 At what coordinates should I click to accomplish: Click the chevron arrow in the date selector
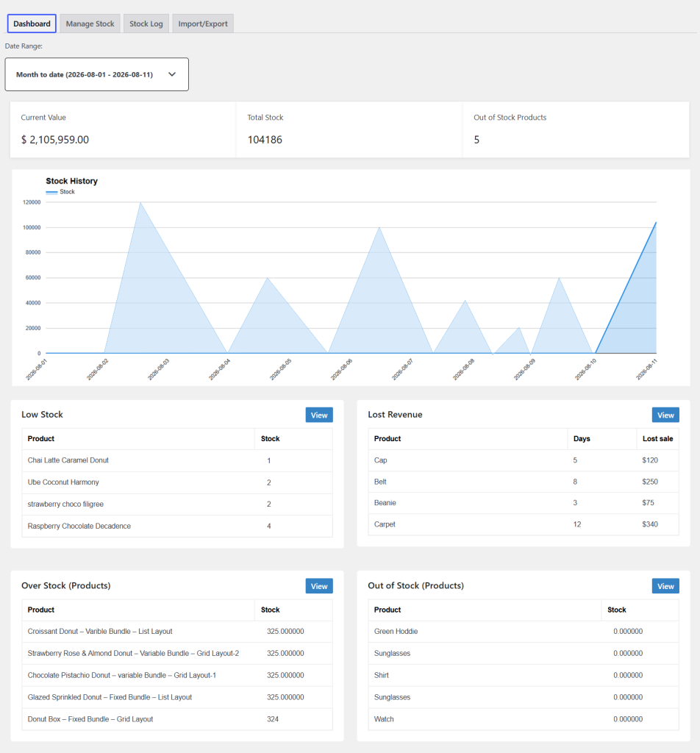point(172,74)
